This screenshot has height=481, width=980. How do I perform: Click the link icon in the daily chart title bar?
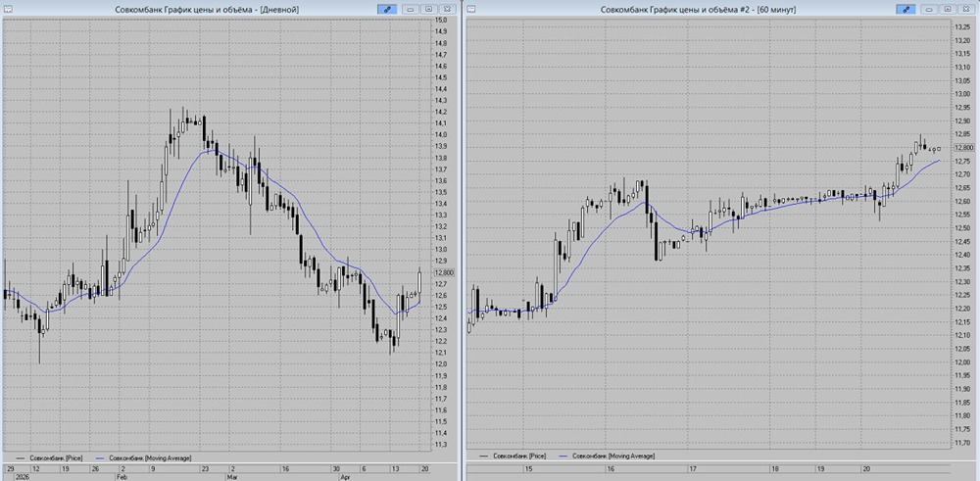(387, 10)
